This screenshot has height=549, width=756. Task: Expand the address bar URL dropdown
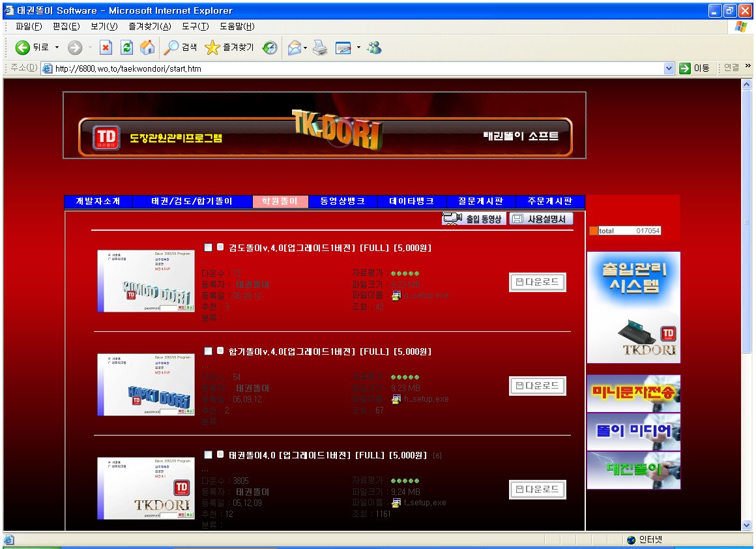click(x=669, y=68)
